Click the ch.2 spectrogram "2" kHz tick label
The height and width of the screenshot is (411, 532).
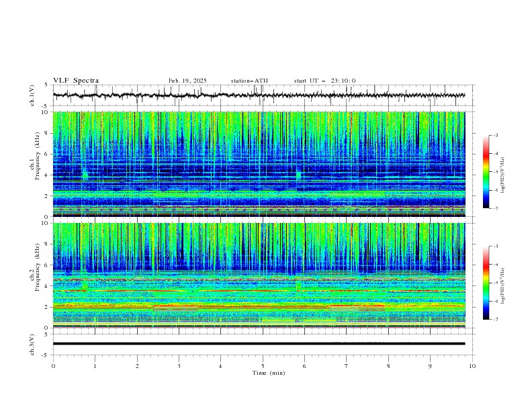coord(48,307)
